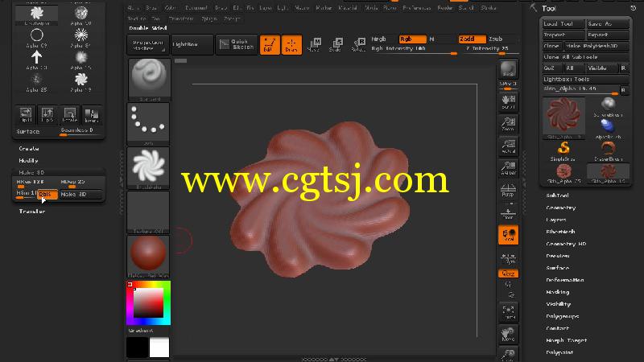Open the Material menu
The image size is (644, 362).
[348, 8]
